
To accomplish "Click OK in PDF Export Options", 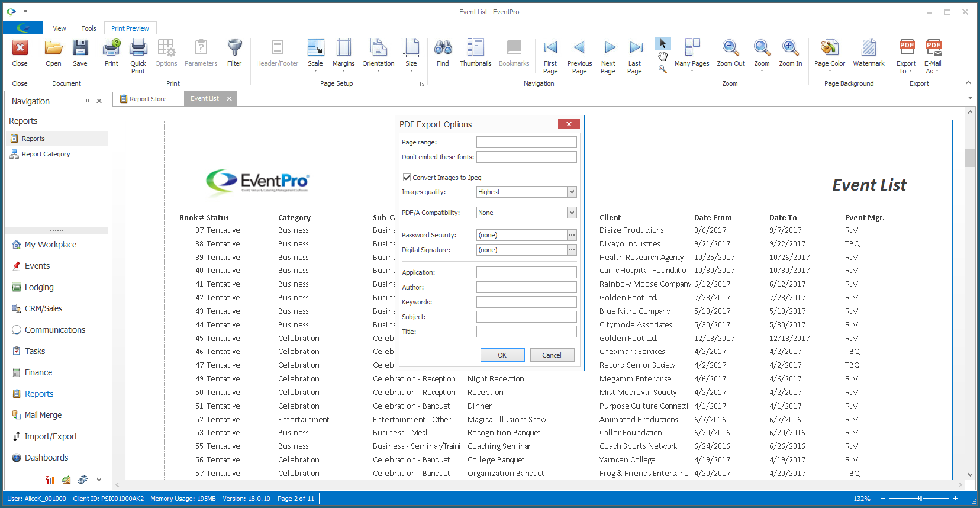I will pos(502,355).
